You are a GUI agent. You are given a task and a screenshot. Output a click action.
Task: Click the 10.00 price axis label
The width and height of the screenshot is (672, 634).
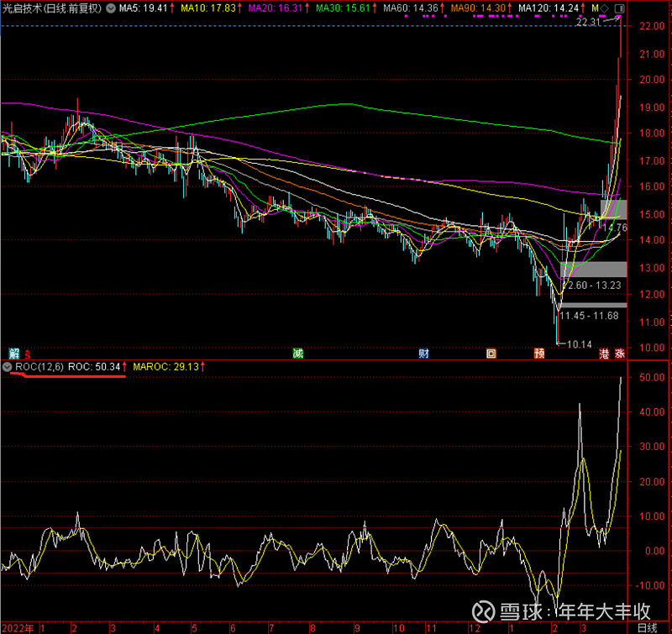coord(652,348)
